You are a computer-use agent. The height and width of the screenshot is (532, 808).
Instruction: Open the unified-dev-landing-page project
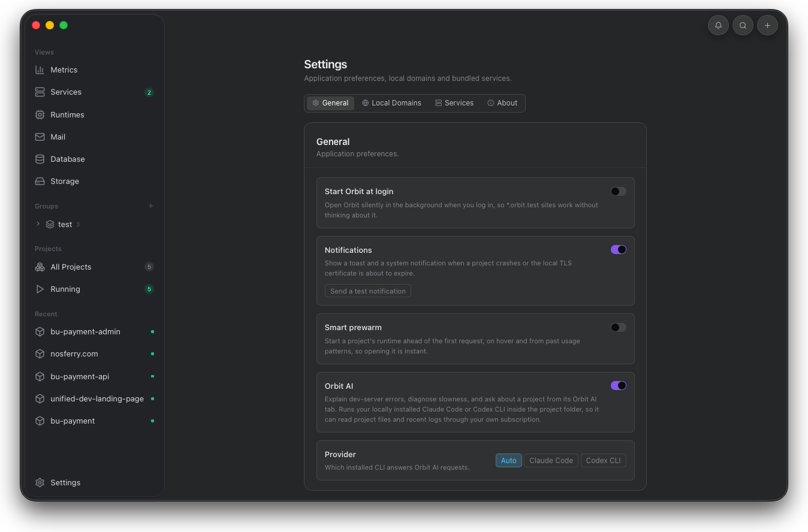[x=95, y=398]
